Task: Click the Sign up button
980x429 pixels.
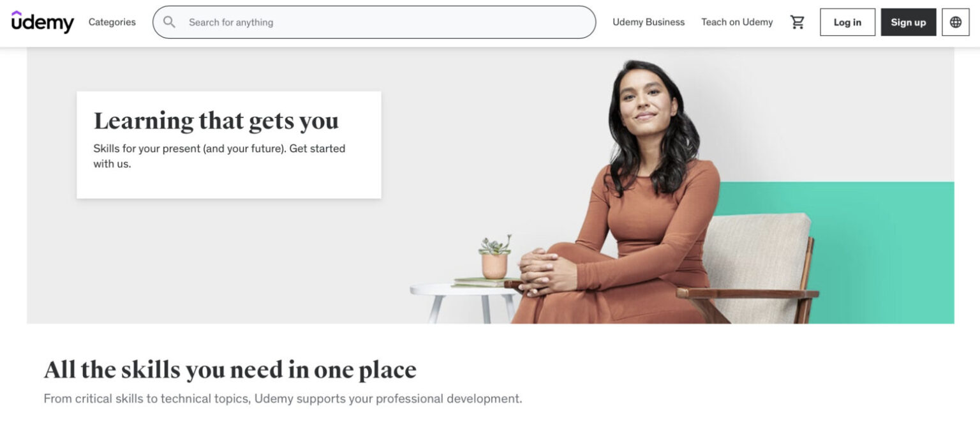Action: click(x=908, y=22)
